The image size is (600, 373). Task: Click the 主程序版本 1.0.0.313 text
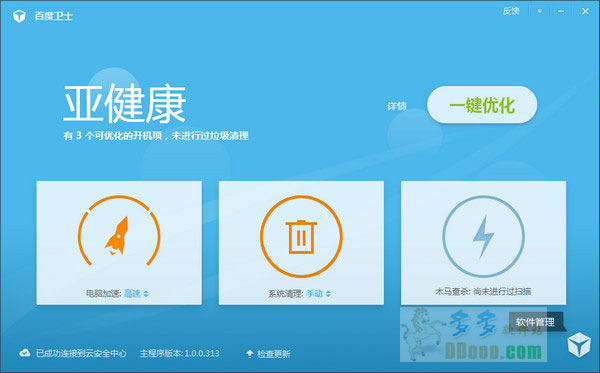179,353
